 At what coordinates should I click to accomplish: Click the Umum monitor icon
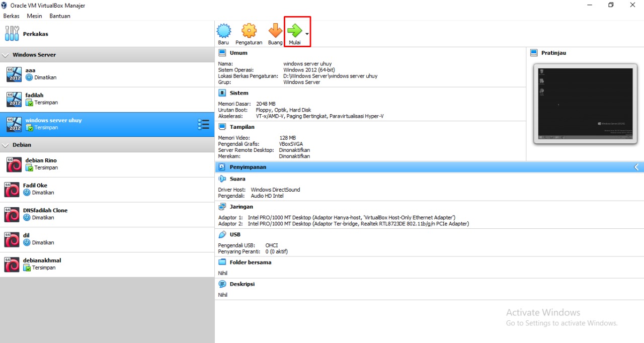(x=222, y=53)
